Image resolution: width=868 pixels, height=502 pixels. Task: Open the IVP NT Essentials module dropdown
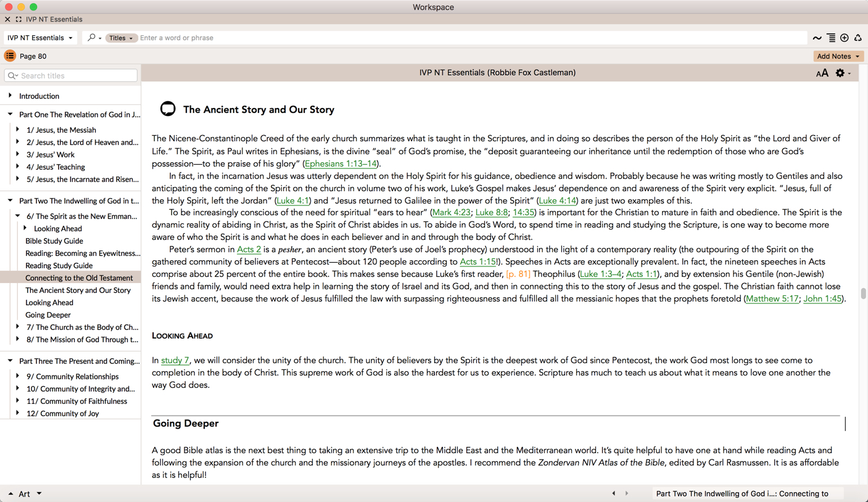[x=40, y=38]
